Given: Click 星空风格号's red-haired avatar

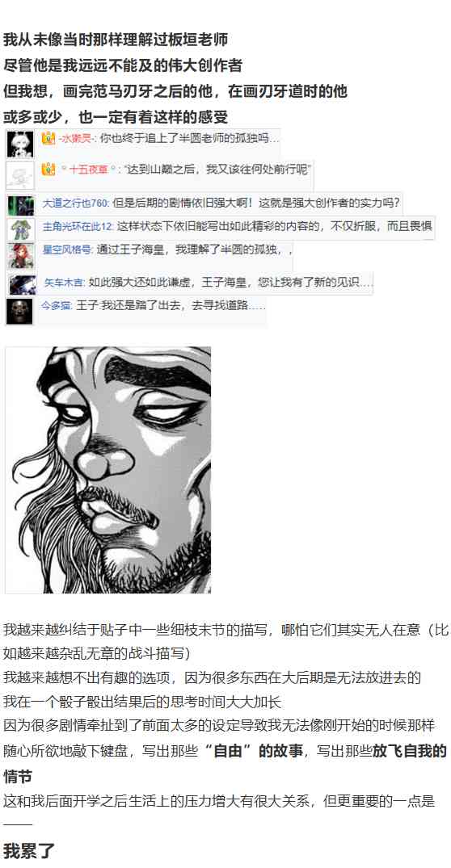Looking at the screenshot, I should (20, 256).
